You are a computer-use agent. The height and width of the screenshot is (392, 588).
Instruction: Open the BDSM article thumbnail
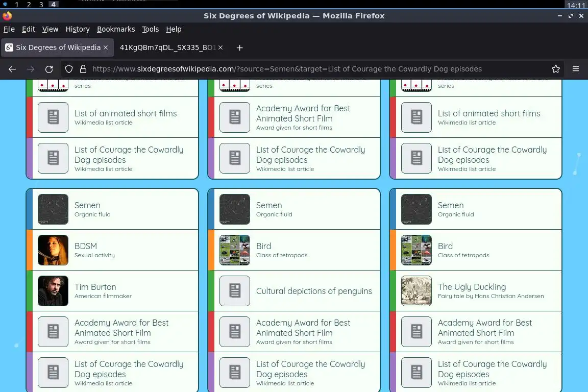53,250
